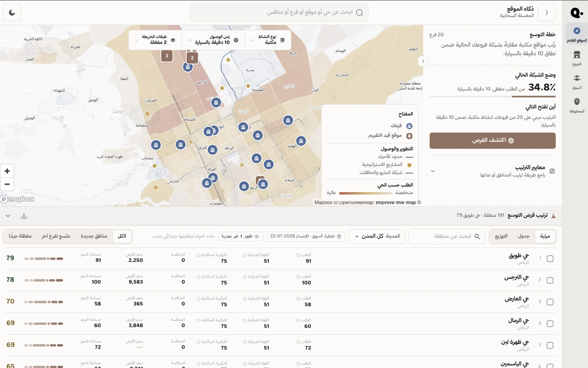Click the chart icon beside ترتيب فرص التوسع
The width and height of the screenshot is (588, 368).
pyautogui.click(x=553, y=216)
